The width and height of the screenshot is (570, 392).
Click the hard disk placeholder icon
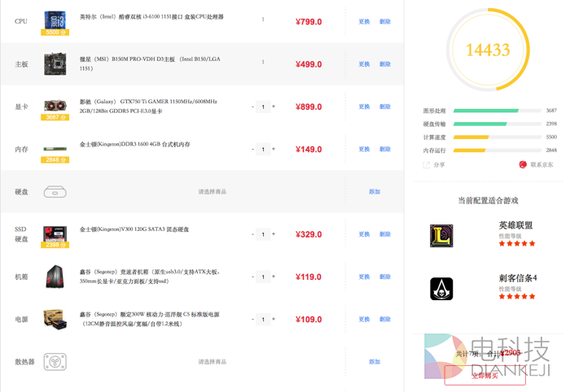point(55,192)
